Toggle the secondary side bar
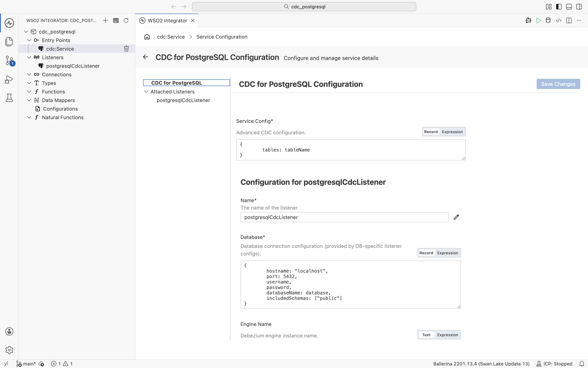This screenshot has width=588, height=368. click(x=579, y=7)
